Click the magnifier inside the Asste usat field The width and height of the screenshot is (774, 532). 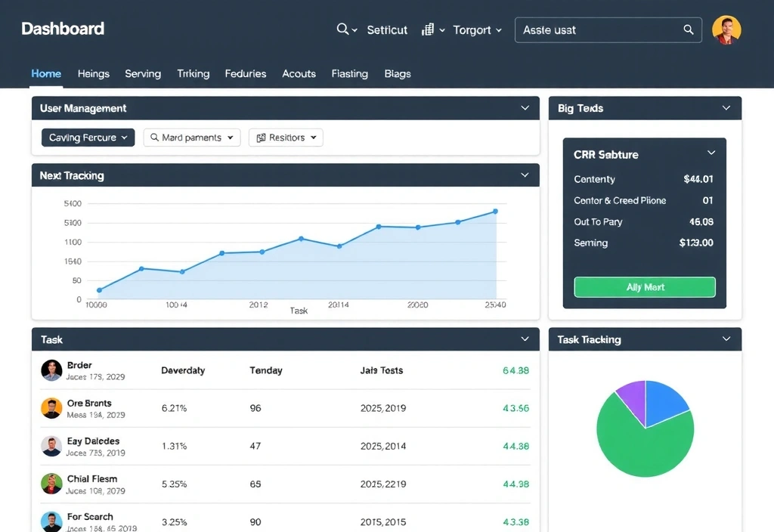pyautogui.click(x=688, y=29)
